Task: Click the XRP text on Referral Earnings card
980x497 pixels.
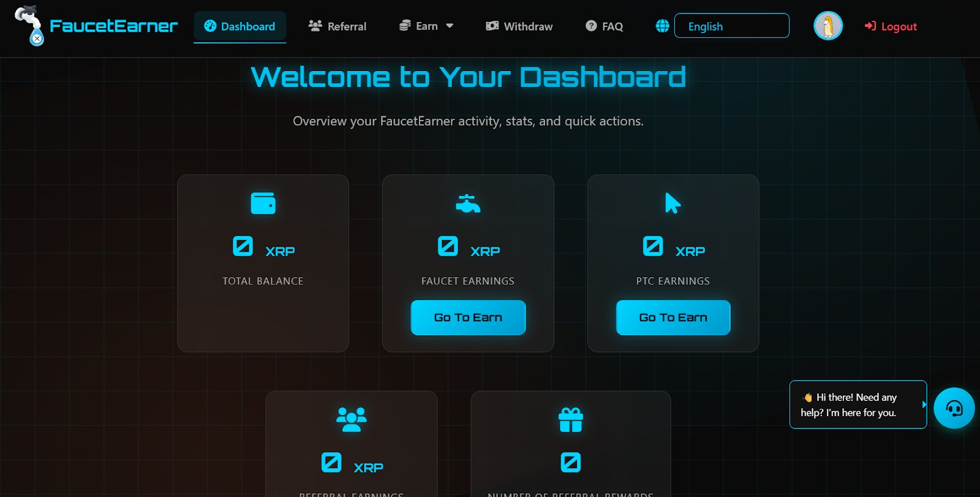Action: (x=369, y=468)
